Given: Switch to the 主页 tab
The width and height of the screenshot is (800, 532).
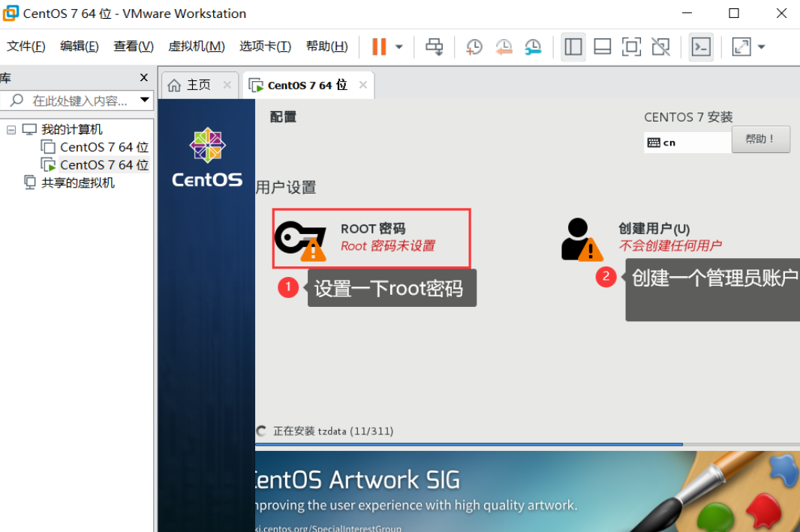Looking at the screenshot, I should (199, 86).
